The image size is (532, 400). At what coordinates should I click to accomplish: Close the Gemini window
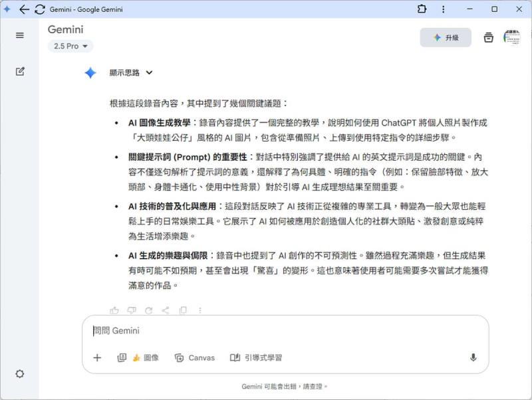pyautogui.click(x=519, y=9)
